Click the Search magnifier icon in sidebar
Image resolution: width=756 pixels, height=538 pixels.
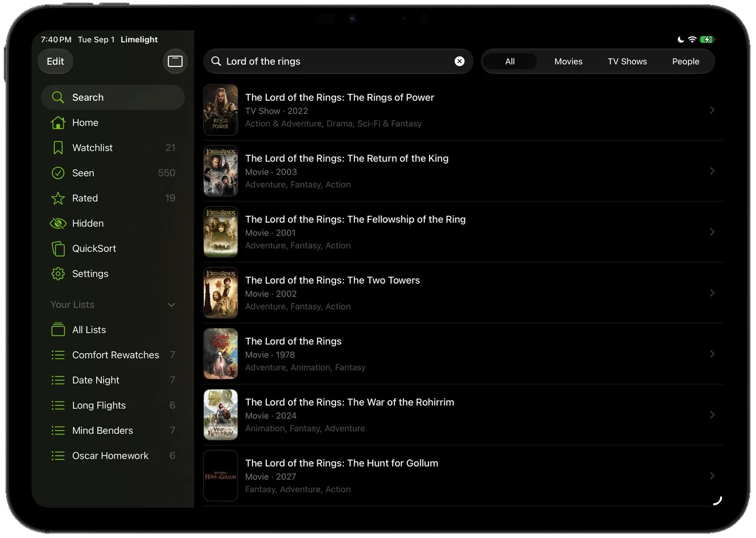pyautogui.click(x=58, y=97)
